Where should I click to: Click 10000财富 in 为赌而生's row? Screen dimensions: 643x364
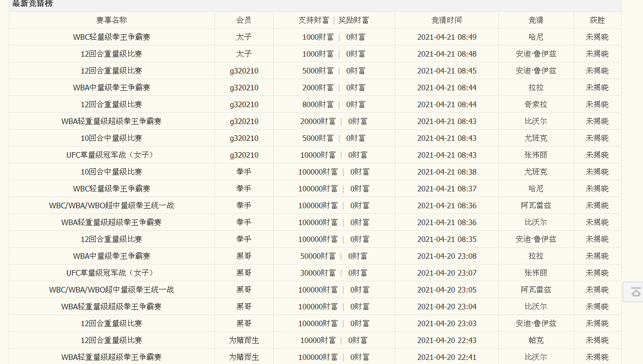point(318,340)
